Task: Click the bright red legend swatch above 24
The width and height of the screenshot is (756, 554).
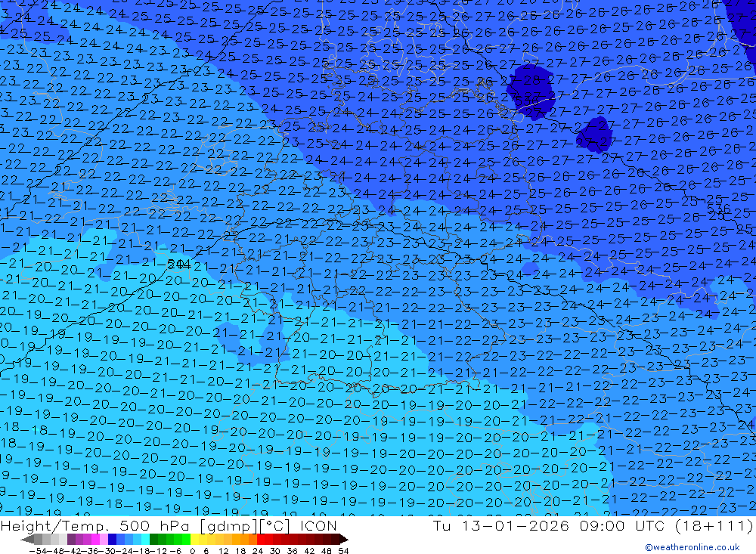Action: tap(261, 539)
